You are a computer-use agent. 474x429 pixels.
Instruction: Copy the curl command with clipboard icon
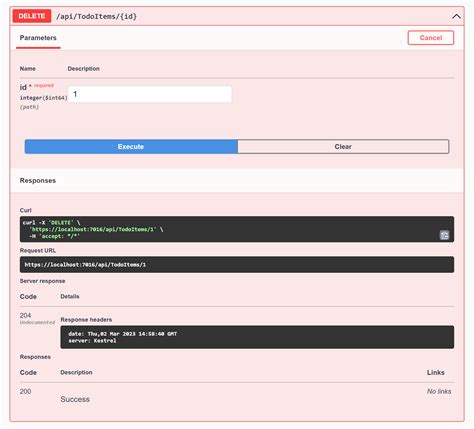pos(444,235)
